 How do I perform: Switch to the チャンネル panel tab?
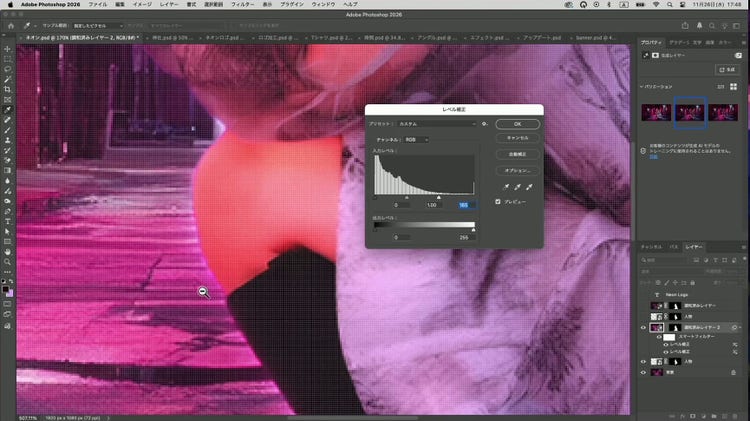pyautogui.click(x=651, y=245)
